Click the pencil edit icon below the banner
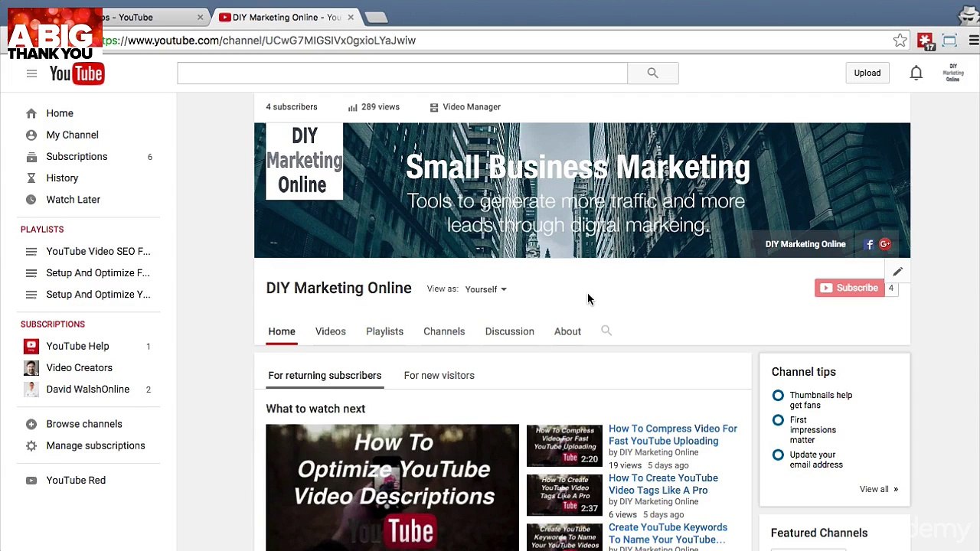The width and height of the screenshot is (980, 551). pos(897,272)
